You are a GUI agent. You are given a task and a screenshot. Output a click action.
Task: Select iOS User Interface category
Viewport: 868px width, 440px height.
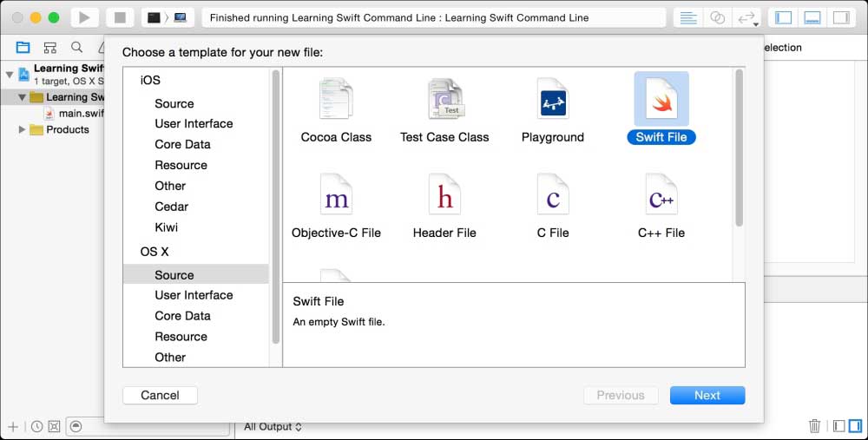(x=194, y=123)
